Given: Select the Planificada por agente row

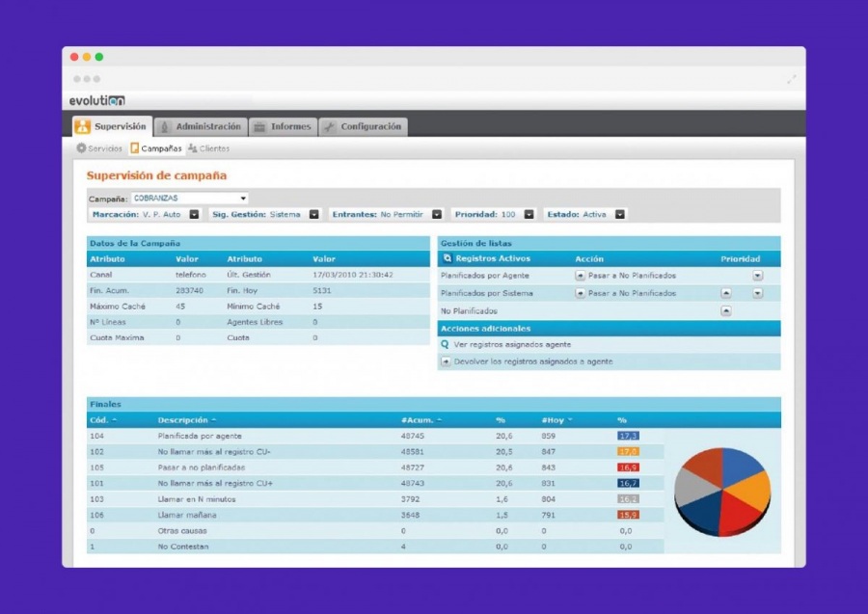Looking at the screenshot, I should tap(375, 436).
